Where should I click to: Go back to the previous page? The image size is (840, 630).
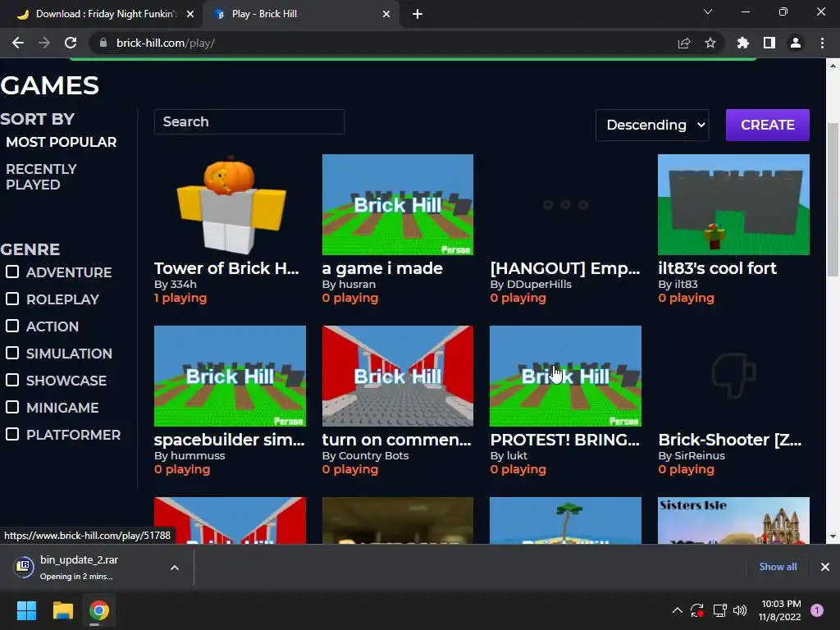tap(18, 43)
